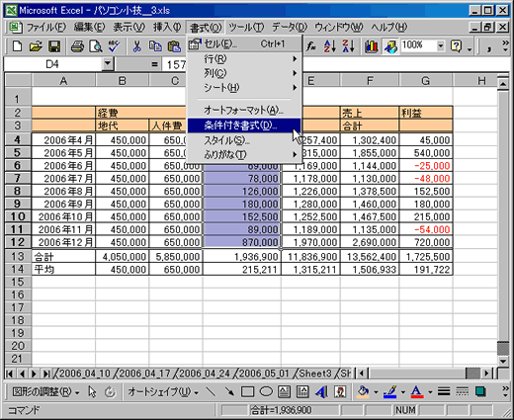Open the データ(D) menu
This screenshot has width=514, height=420.
[x=290, y=28]
